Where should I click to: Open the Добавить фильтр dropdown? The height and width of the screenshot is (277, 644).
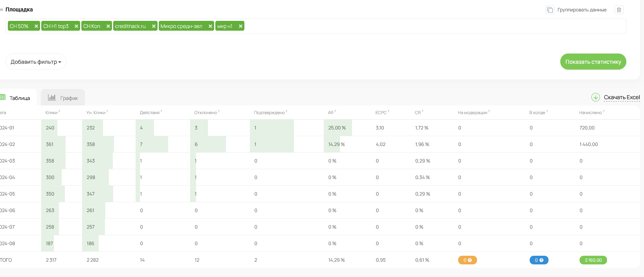click(36, 62)
